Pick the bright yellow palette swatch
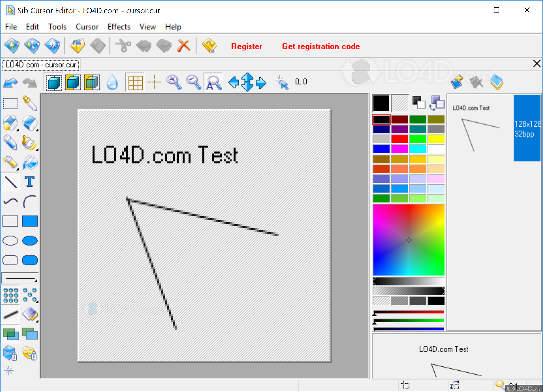 (436, 139)
